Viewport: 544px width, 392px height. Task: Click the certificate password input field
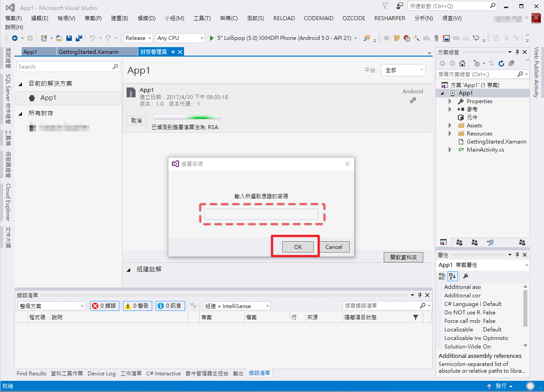coord(261,214)
